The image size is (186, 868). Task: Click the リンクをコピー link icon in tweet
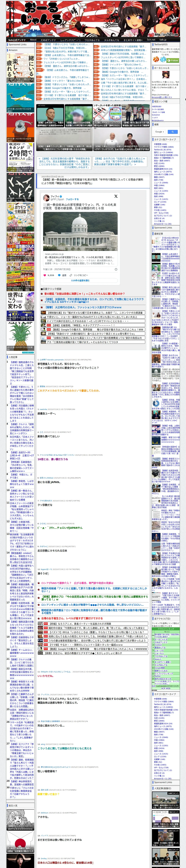pos(71,275)
